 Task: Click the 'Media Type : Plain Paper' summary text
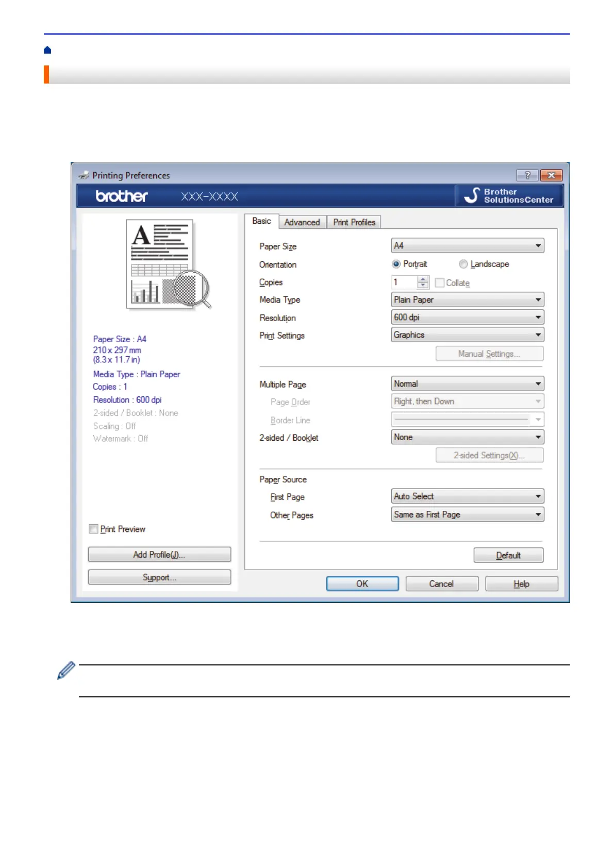[137, 374]
